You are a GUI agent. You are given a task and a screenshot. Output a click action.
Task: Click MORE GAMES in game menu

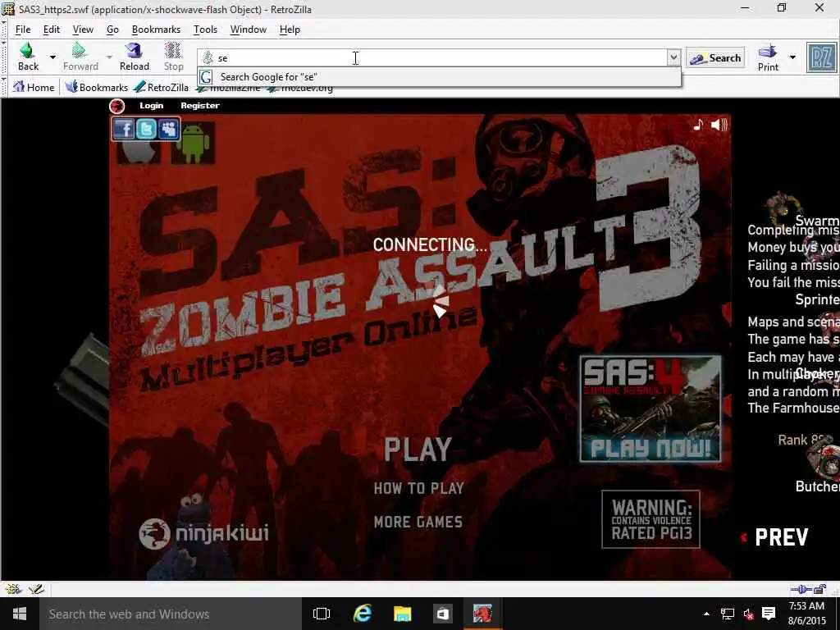[x=418, y=522]
